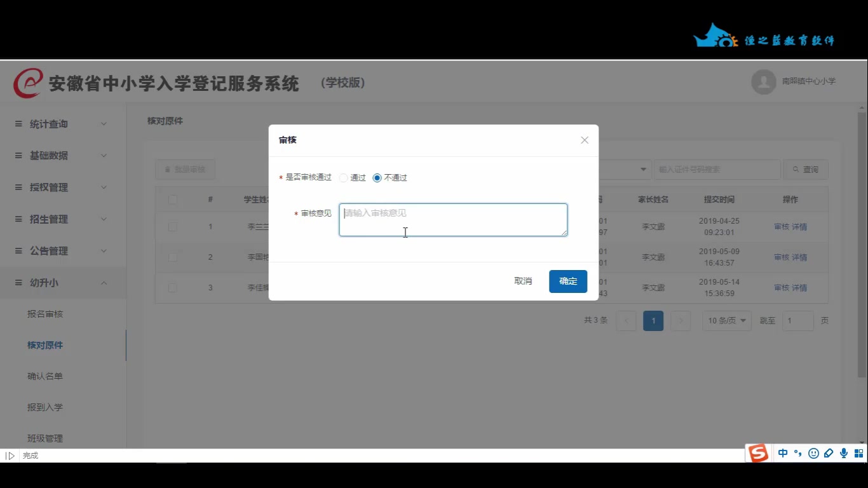Viewport: 868px width, 488px height.
Task: Click the 查询 search button
Action: [805, 170]
